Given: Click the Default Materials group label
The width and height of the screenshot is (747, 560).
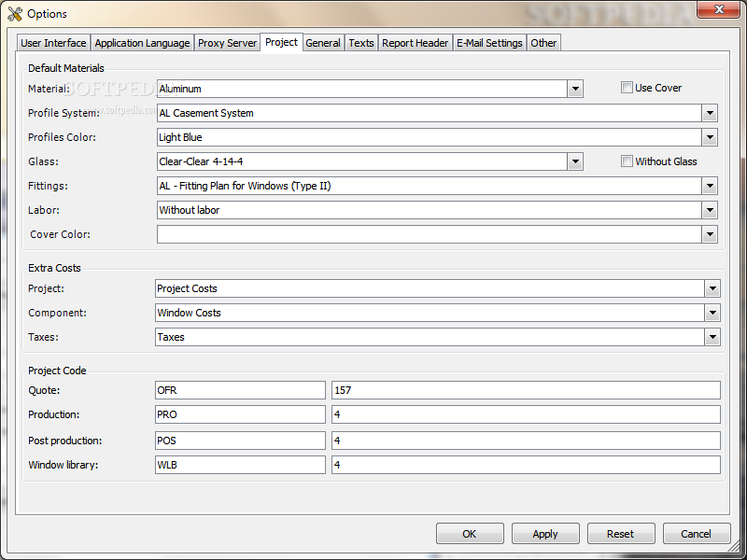Looking at the screenshot, I should tap(65, 68).
